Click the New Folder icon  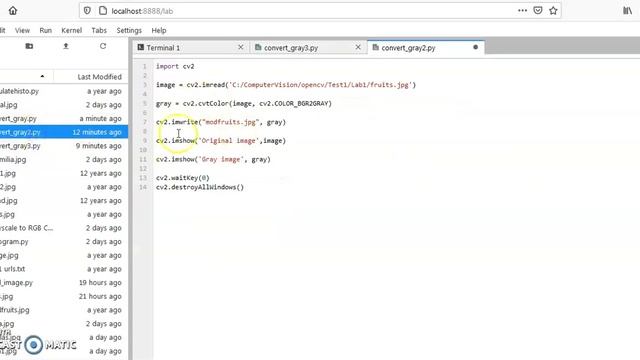(29, 46)
